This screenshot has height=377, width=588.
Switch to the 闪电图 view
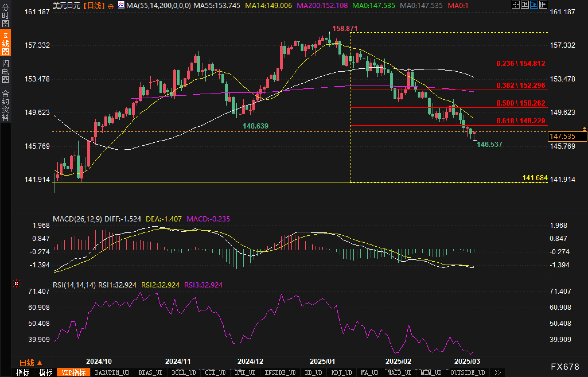[5, 71]
